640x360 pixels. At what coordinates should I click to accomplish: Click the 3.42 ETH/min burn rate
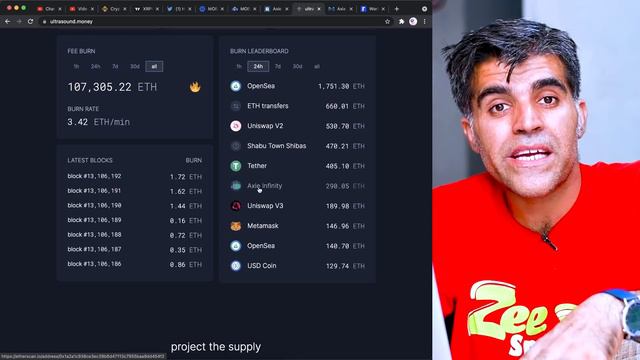coord(99,122)
